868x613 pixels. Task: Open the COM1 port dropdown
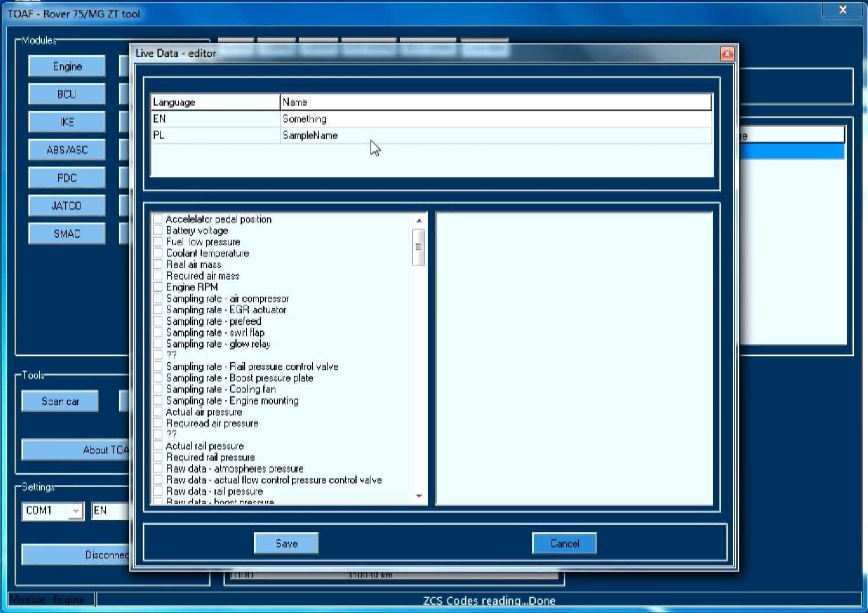[75, 511]
